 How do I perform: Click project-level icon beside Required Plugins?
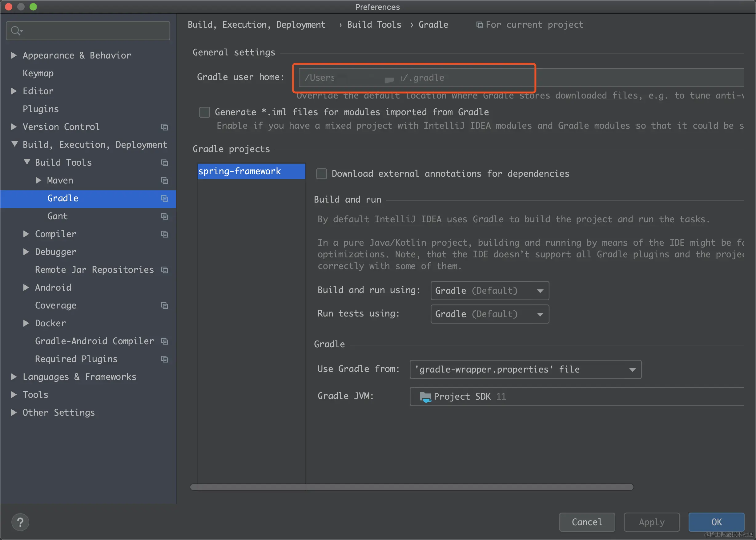(164, 359)
